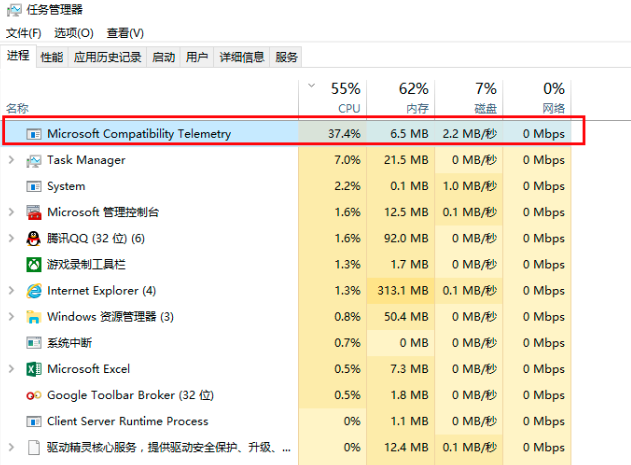Click the System process icon

point(34,186)
